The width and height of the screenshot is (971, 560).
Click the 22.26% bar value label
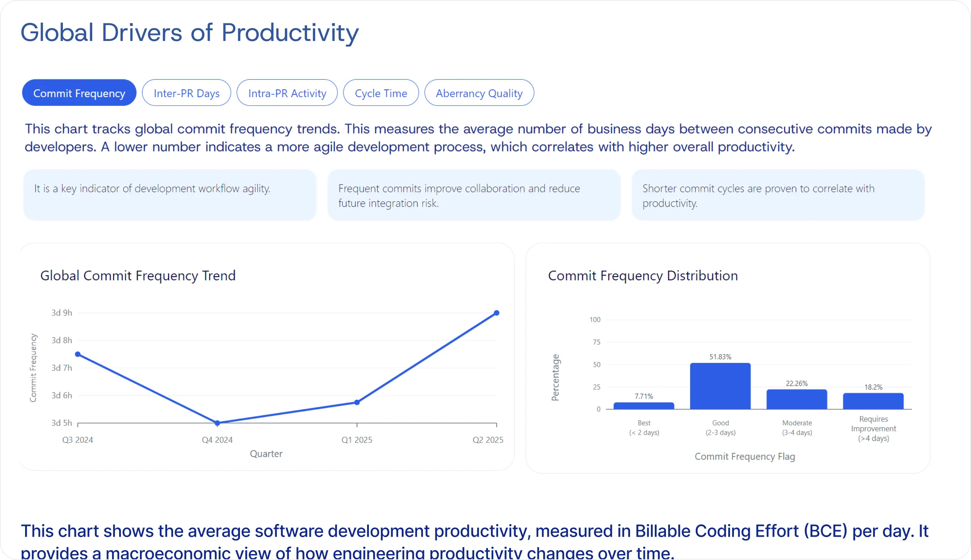pos(797,383)
